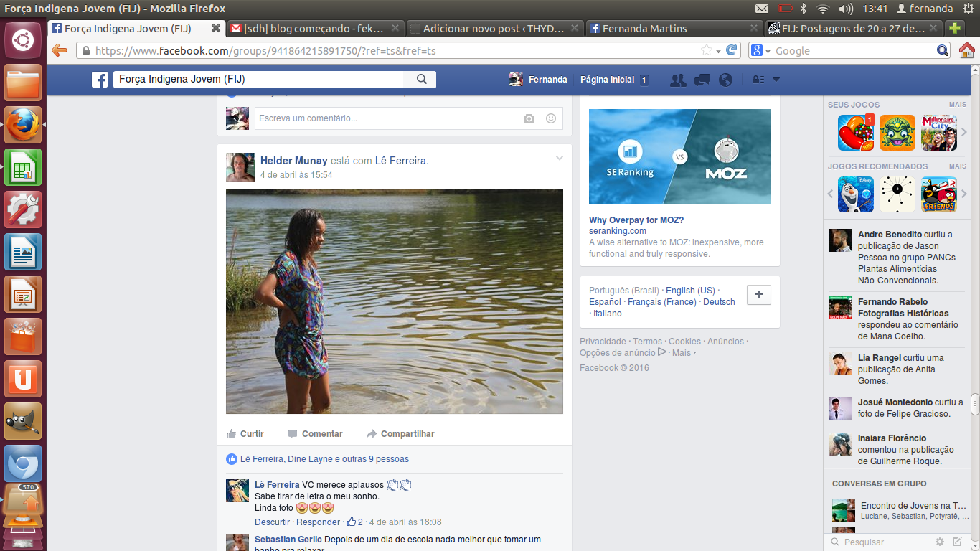View people who liked the post
The image size is (980, 551).
(324, 459)
